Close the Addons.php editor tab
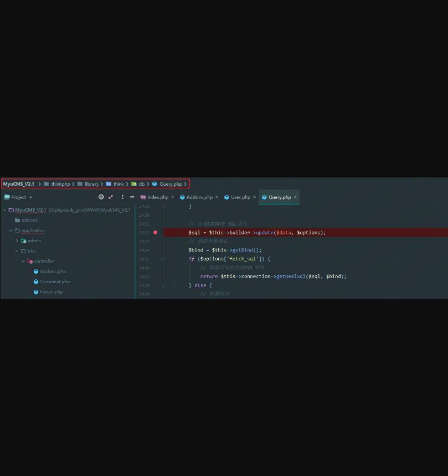 (x=217, y=197)
